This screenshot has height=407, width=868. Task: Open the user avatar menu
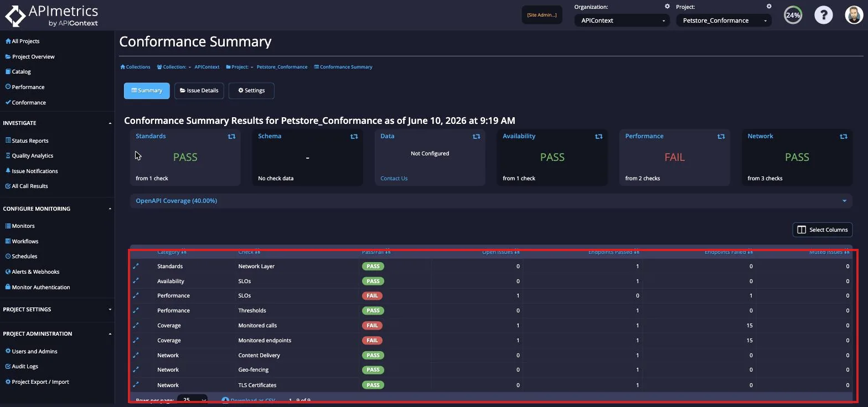(854, 15)
